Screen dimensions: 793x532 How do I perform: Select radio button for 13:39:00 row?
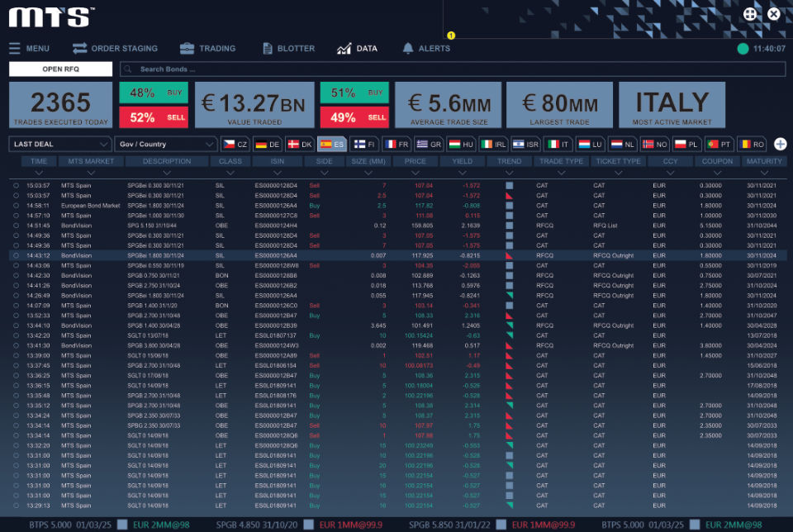pos(17,355)
